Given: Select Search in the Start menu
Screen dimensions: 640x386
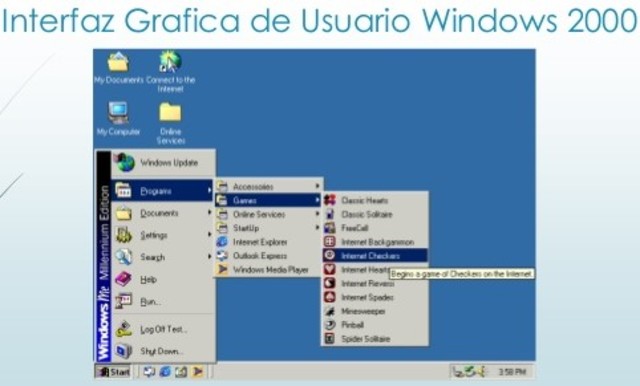Looking at the screenshot, I should tap(162, 257).
